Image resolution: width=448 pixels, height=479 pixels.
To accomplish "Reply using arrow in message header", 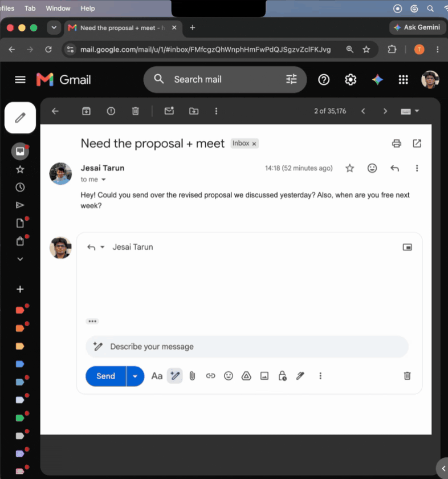I will (395, 168).
